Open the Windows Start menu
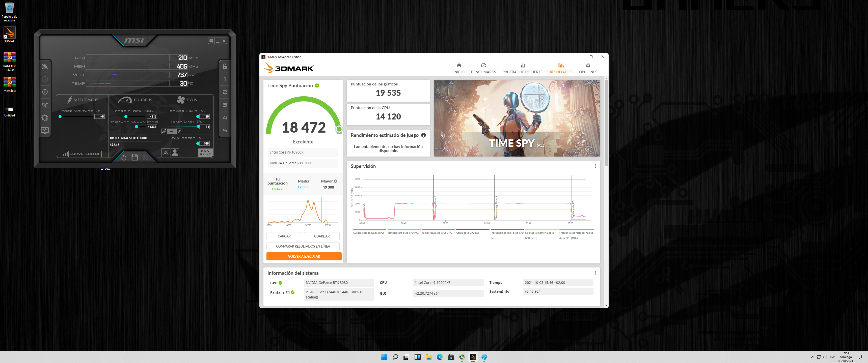868x363 pixels. (384, 357)
